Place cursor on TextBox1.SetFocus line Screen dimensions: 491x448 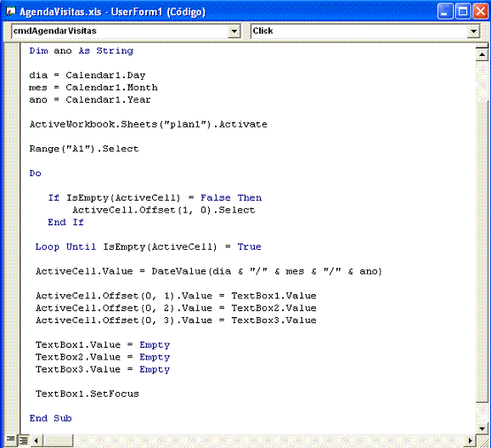point(87,394)
